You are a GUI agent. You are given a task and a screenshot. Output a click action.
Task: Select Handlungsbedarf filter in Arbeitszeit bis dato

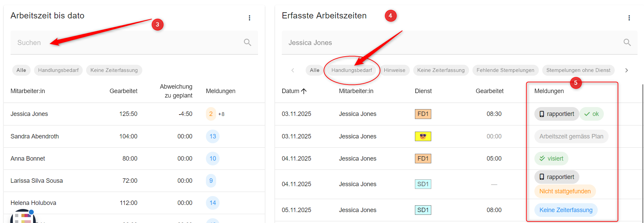point(58,70)
